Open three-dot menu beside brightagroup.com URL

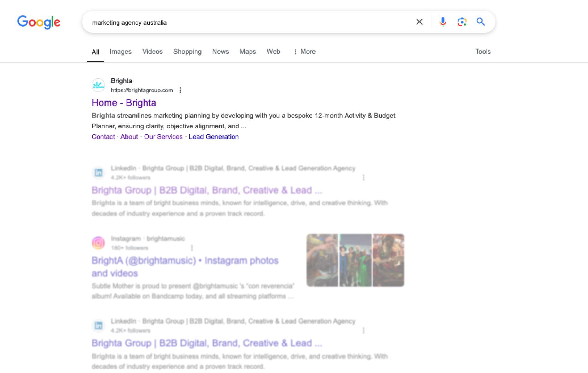[x=180, y=90]
